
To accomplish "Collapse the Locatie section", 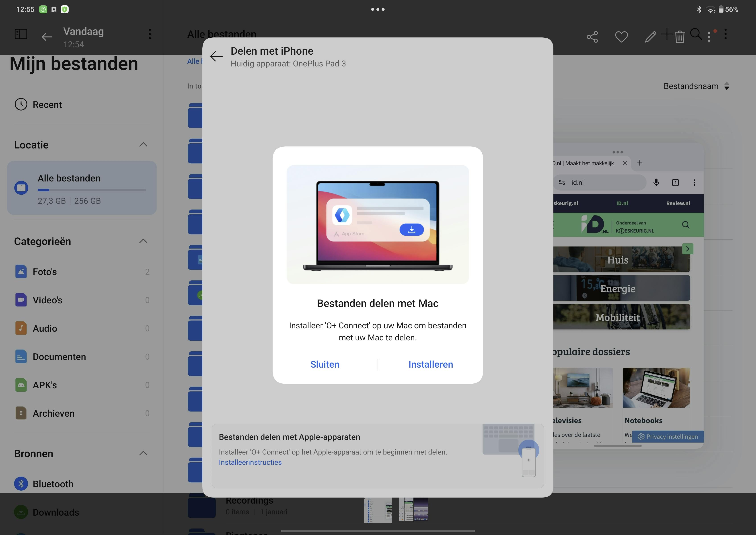I will [x=143, y=145].
